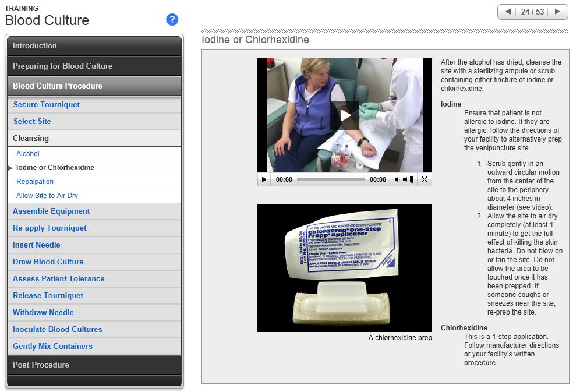Open the Insert Needle step

37,245
